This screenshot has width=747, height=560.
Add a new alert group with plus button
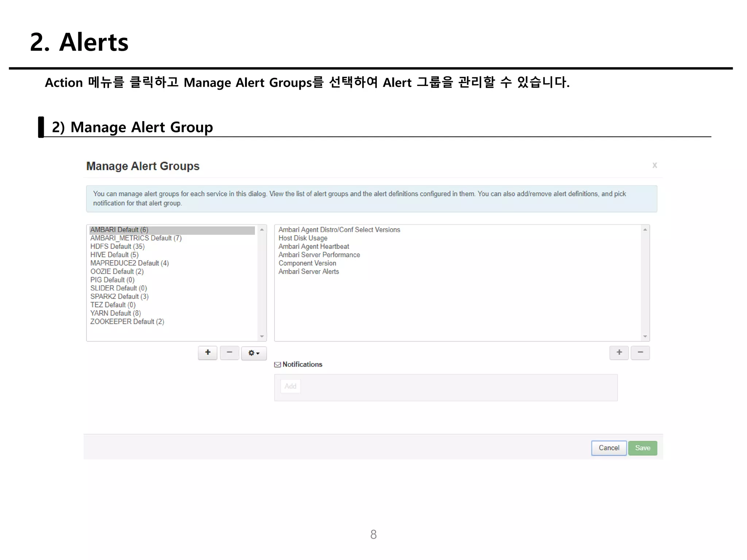pos(208,353)
